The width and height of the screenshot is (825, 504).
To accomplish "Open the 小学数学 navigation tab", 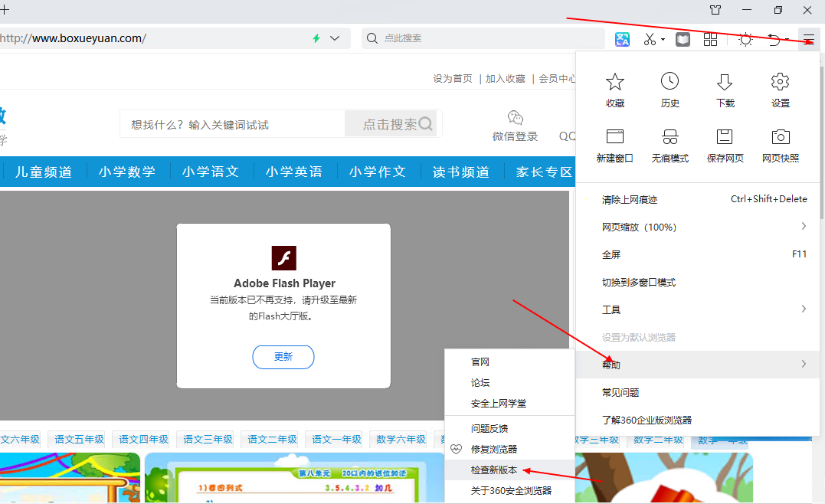I will coord(127,172).
